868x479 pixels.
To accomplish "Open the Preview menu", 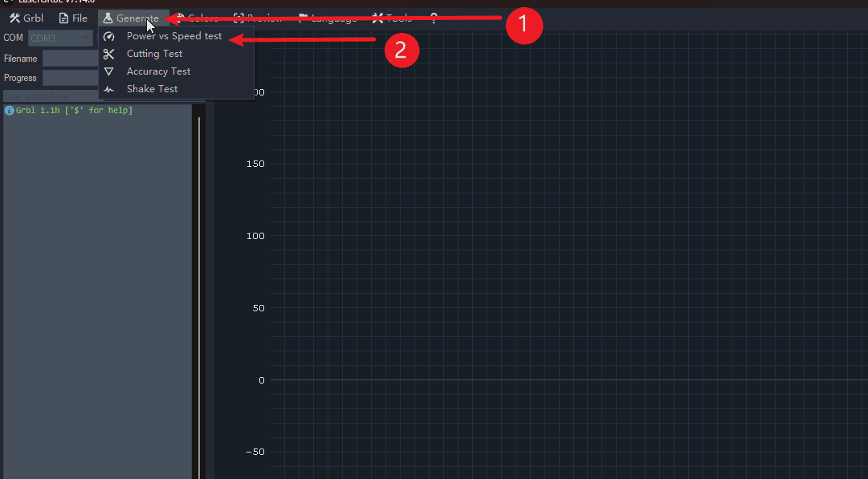I will click(x=258, y=18).
